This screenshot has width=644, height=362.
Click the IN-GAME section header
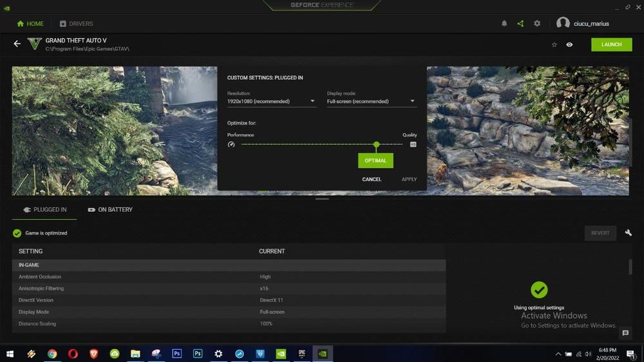click(x=229, y=265)
